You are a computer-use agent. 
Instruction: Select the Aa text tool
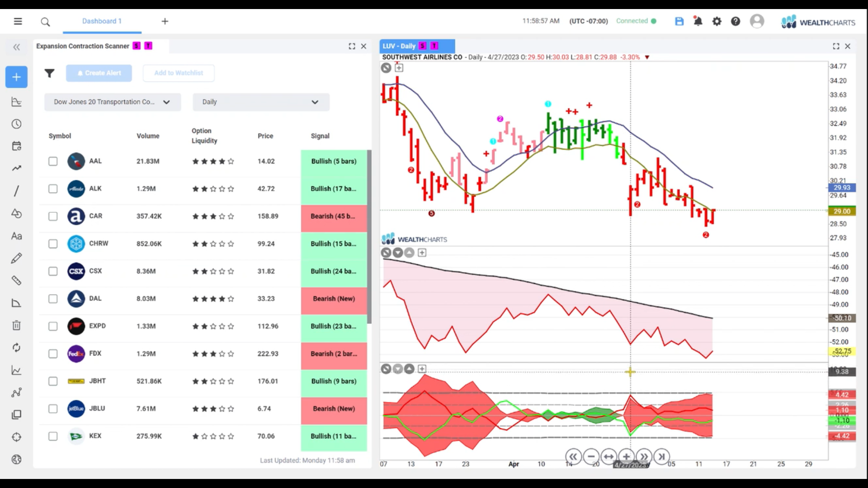pyautogui.click(x=16, y=236)
